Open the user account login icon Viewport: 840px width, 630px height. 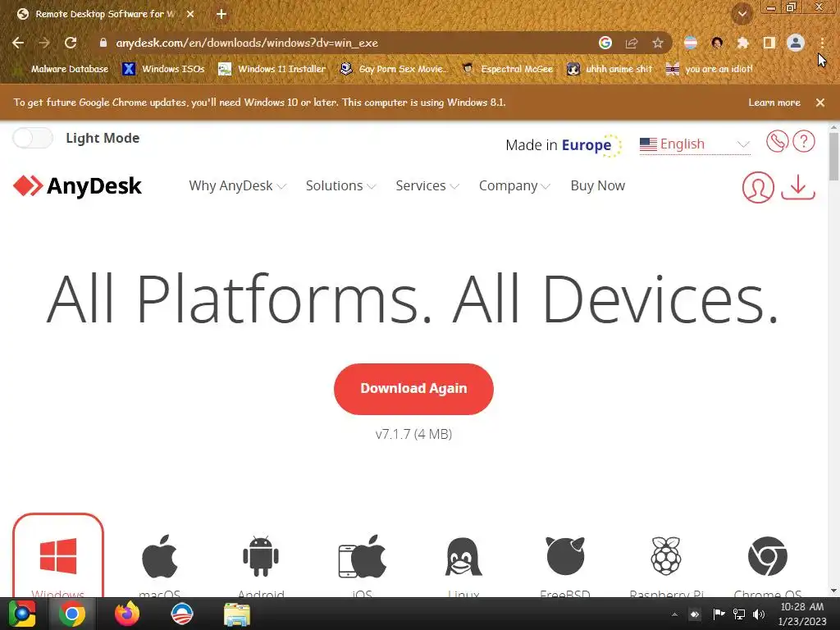coord(758,188)
